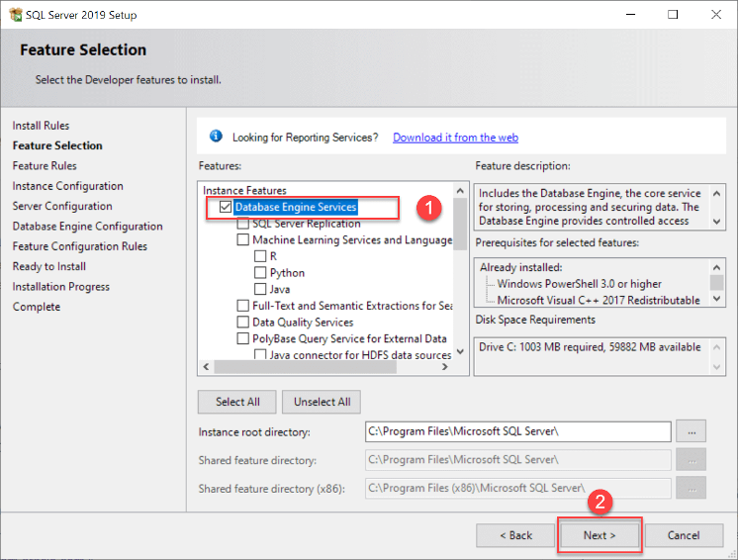Select Complete step in sidebar
Screen dimensions: 739x560
[x=37, y=307]
